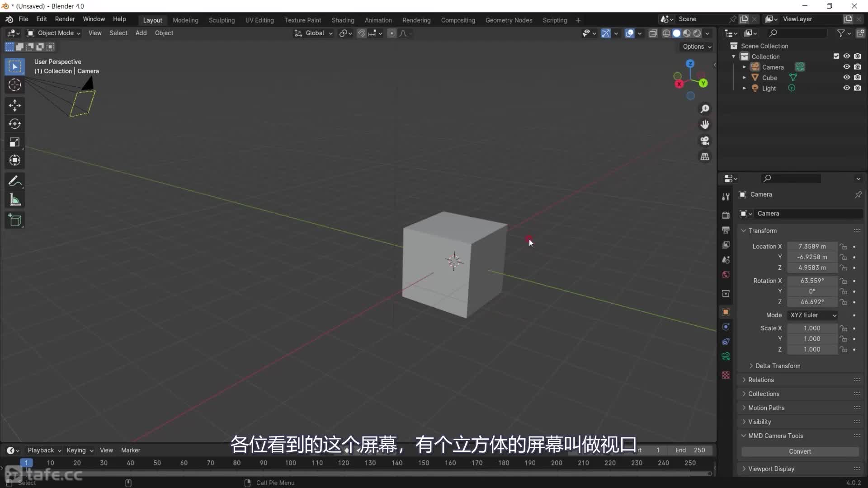Expand the Visibility panel
868x488 pixels.
pyautogui.click(x=759, y=422)
